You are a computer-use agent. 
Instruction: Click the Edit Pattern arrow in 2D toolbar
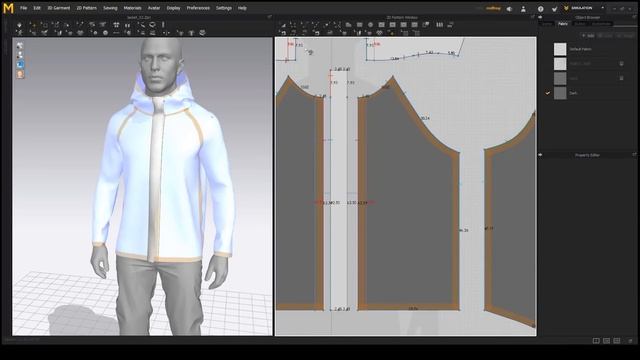tap(283, 24)
